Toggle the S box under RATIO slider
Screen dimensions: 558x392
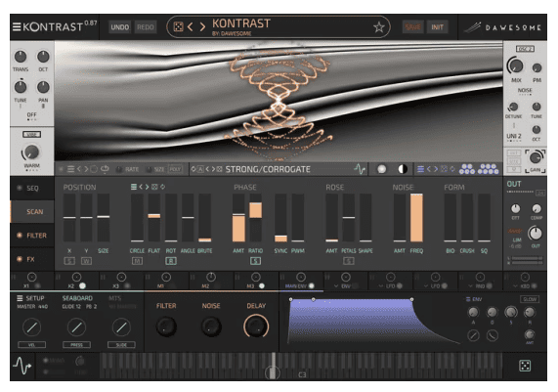[x=255, y=261]
